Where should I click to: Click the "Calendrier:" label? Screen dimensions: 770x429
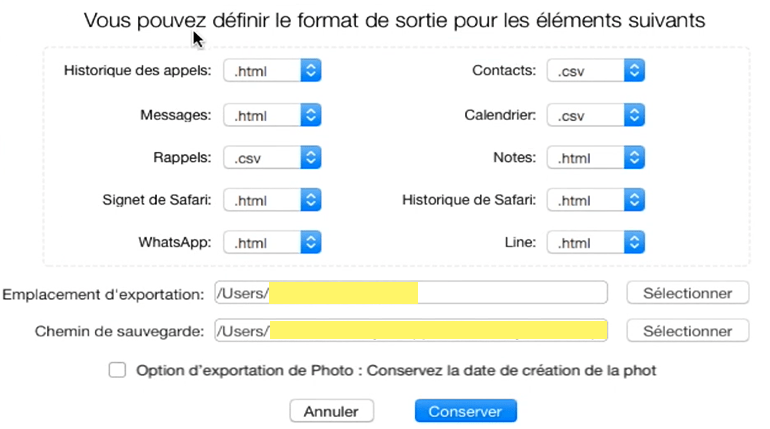pos(500,115)
